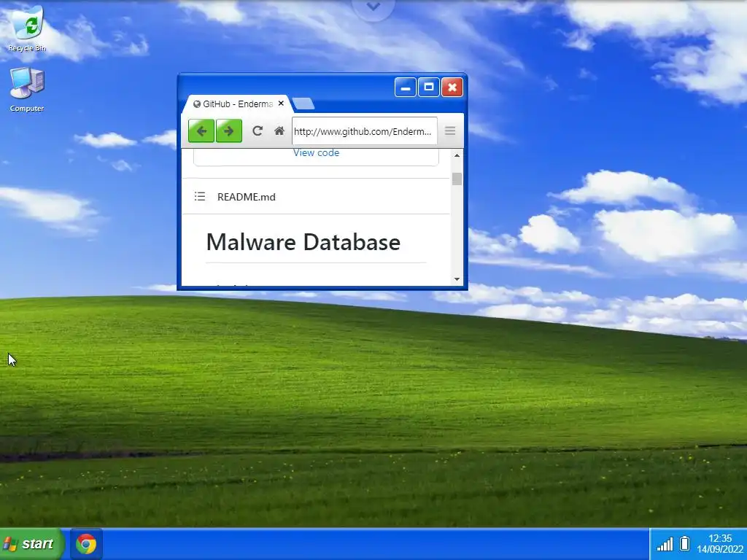Viewport: 747px width, 560px height.
Task: Open the clock showing 12:35
Action: coord(720,543)
